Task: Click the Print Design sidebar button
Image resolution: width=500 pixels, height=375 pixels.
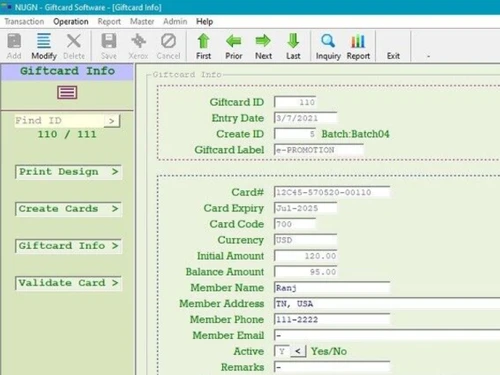Action: [68, 172]
